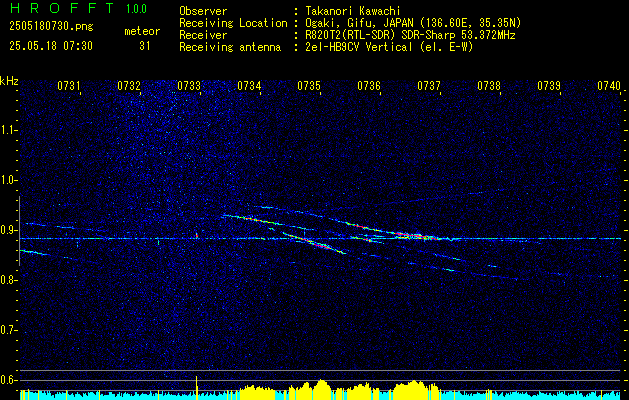
Task: Click the 0735 time marker
Action: (309, 86)
